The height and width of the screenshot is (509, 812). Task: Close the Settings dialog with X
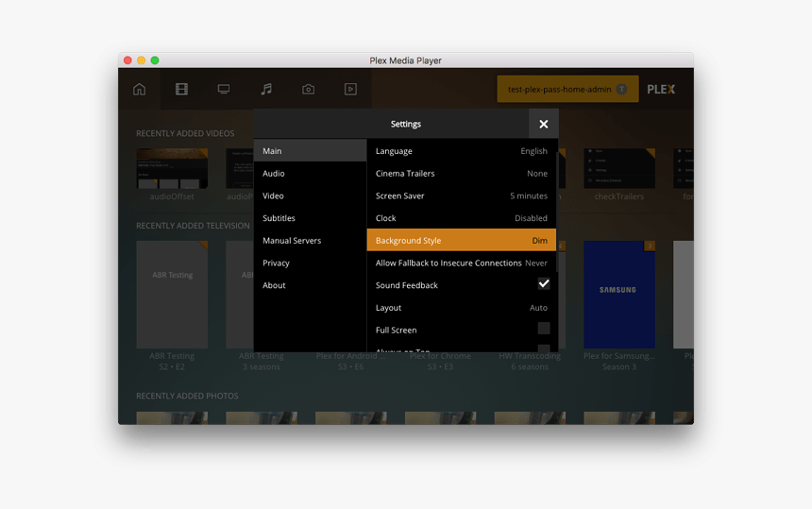coord(543,124)
